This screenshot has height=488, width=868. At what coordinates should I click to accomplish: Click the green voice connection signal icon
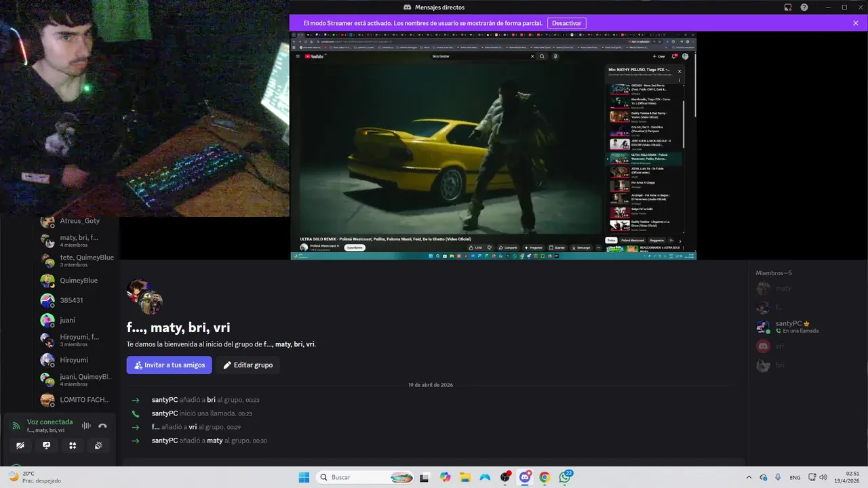16,426
